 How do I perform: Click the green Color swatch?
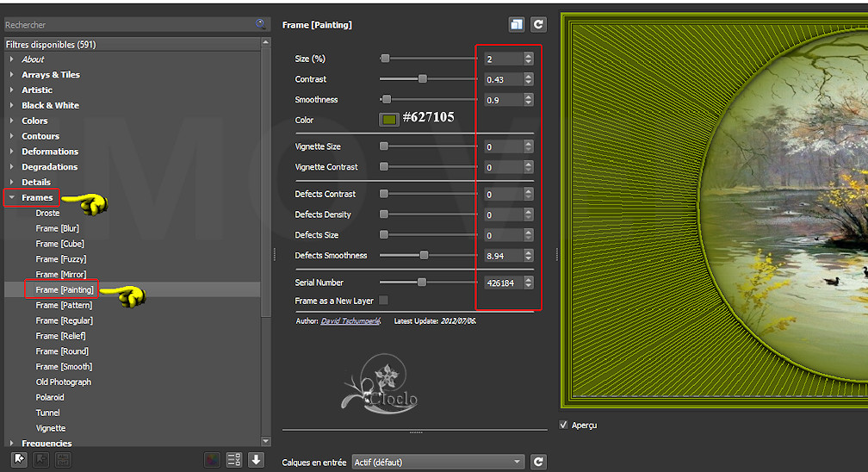pos(389,120)
